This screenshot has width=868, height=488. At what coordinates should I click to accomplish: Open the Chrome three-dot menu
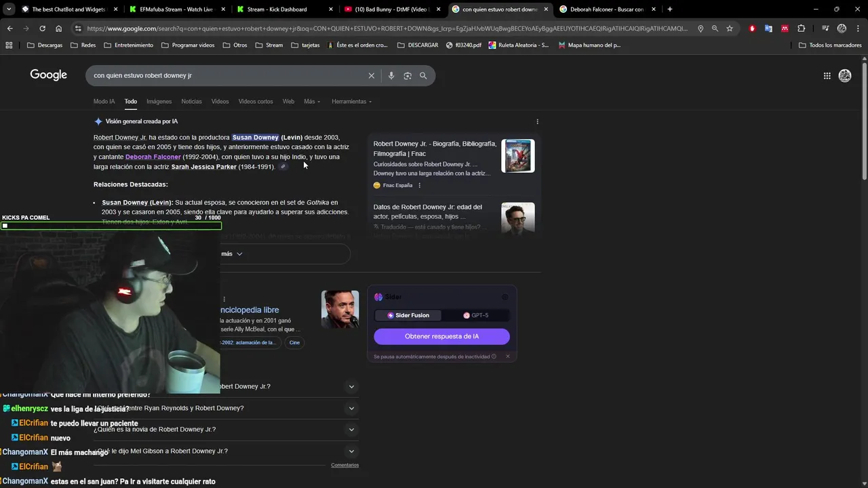(857, 28)
